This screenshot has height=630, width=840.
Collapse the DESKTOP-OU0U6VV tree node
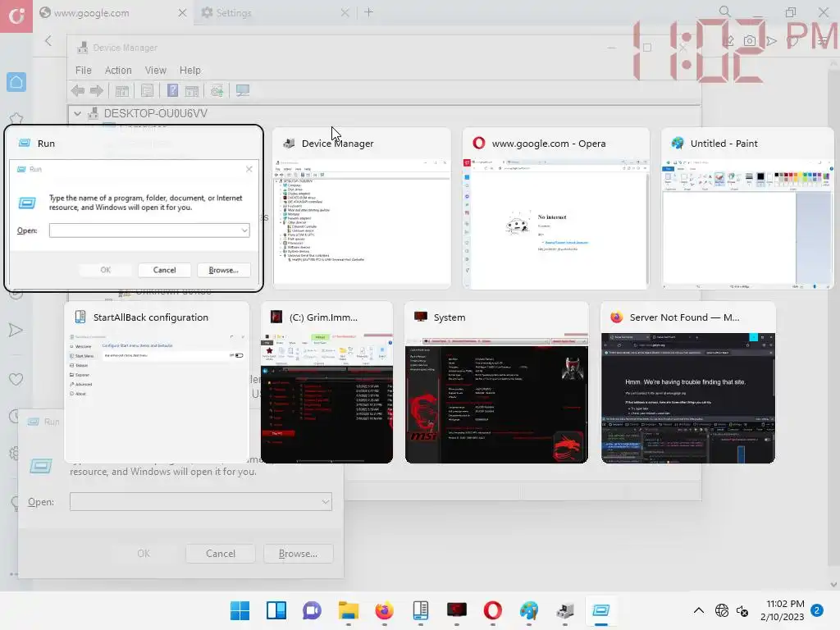tap(78, 113)
